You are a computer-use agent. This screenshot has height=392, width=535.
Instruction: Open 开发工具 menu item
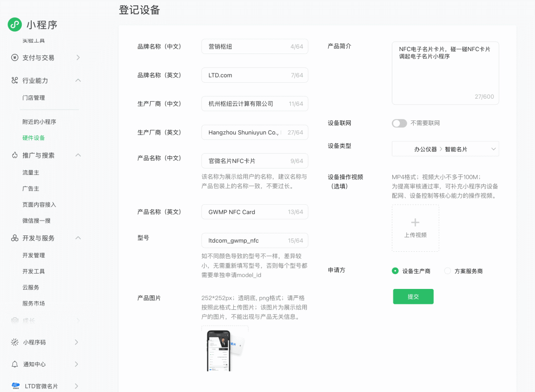coord(34,271)
